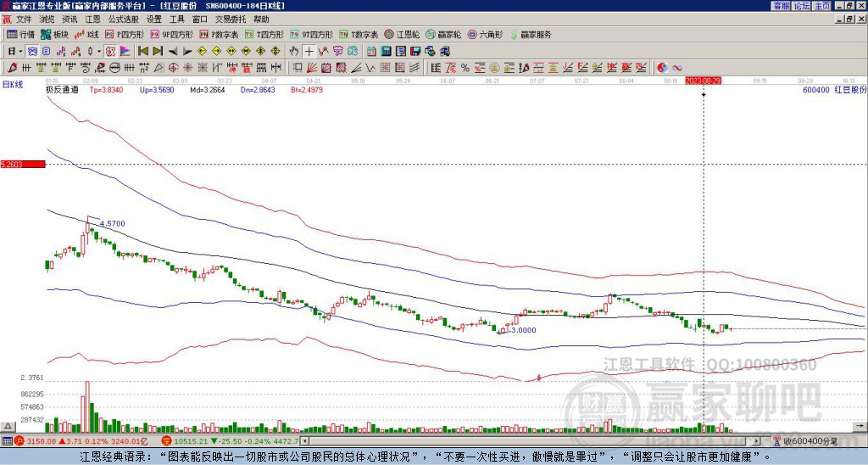Open the 板块 sector view

[55, 34]
